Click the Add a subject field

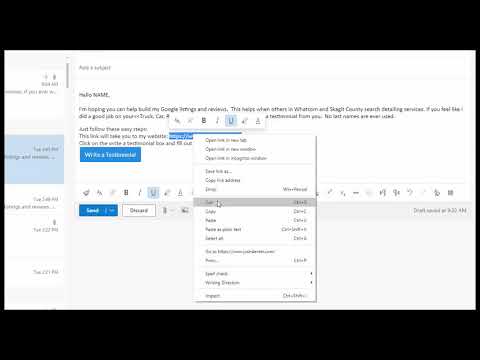(270, 68)
